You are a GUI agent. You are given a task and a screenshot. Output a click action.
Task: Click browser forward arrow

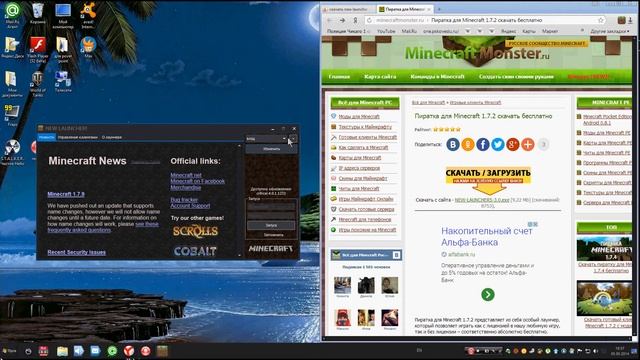click(x=342, y=20)
